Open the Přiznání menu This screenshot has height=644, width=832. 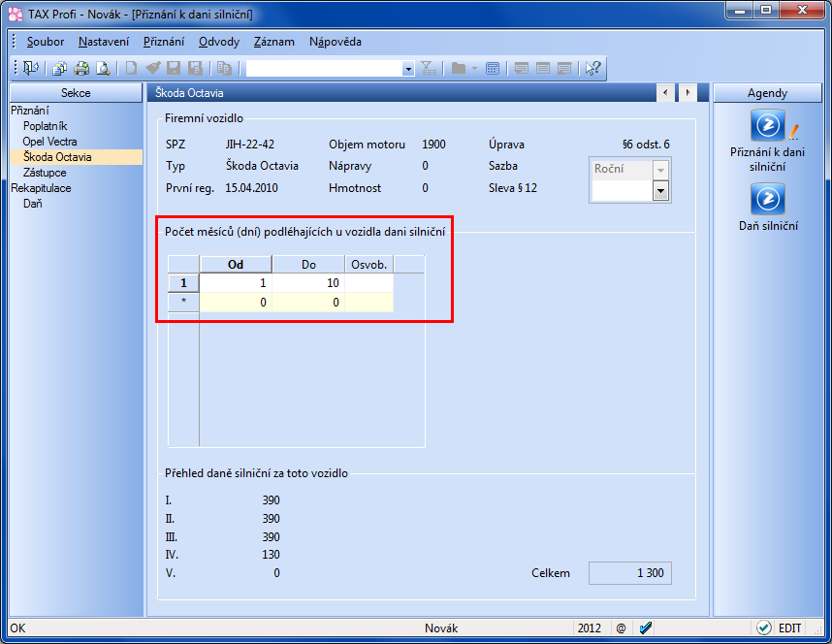click(164, 42)
